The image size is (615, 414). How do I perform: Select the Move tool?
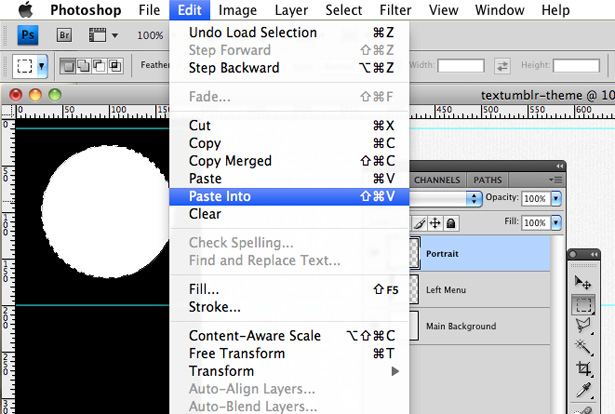click(583, 282)
